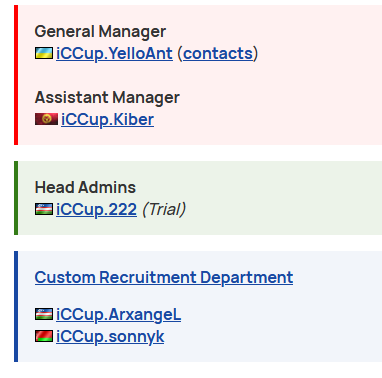The image size is (382, 378).
Task: Open the iCCup.222 head admin profile
Action: pos(96,210)
